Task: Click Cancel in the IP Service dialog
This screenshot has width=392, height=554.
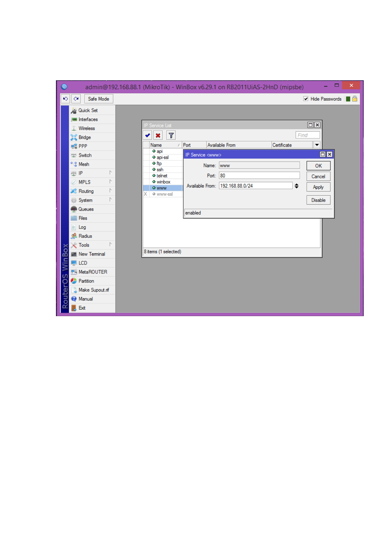Action: click(318, 176)
